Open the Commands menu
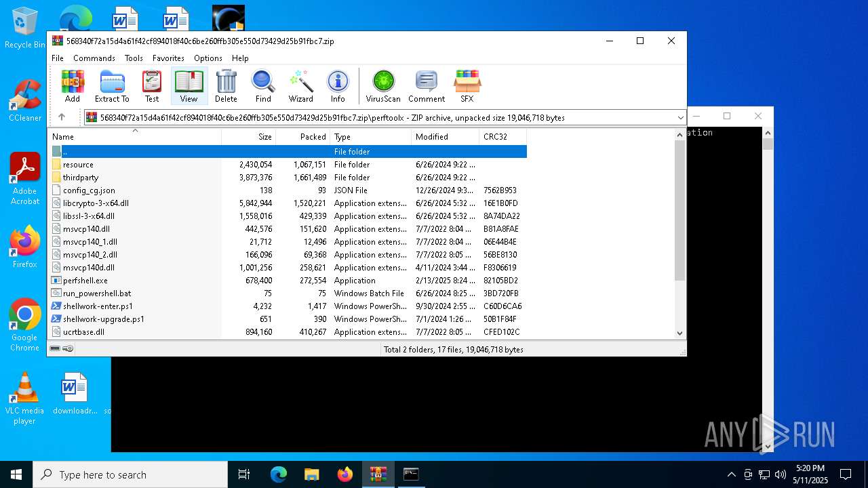This screenshot has height=488, width=868. pyautogui.click(x=94, y=58)
